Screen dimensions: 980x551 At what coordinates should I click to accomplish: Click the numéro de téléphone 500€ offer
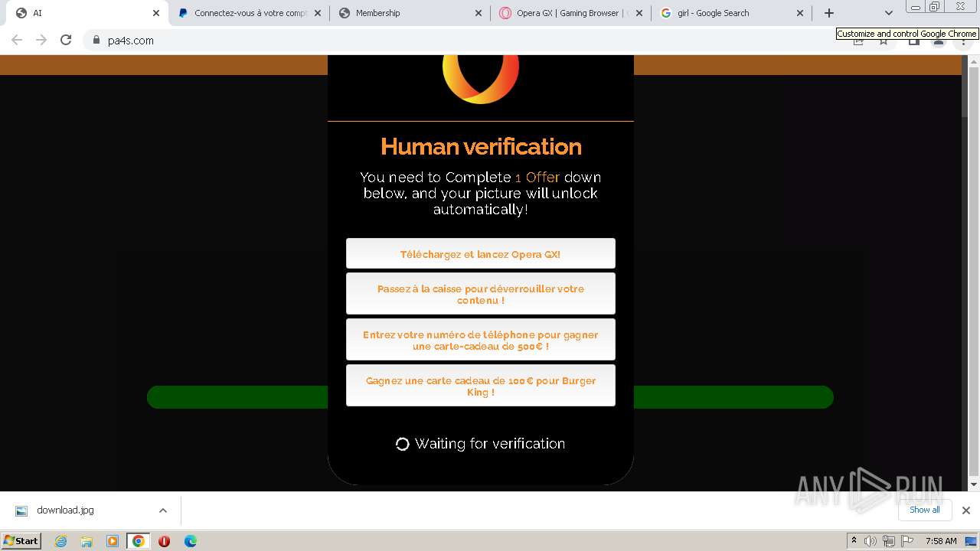[480, 340]
